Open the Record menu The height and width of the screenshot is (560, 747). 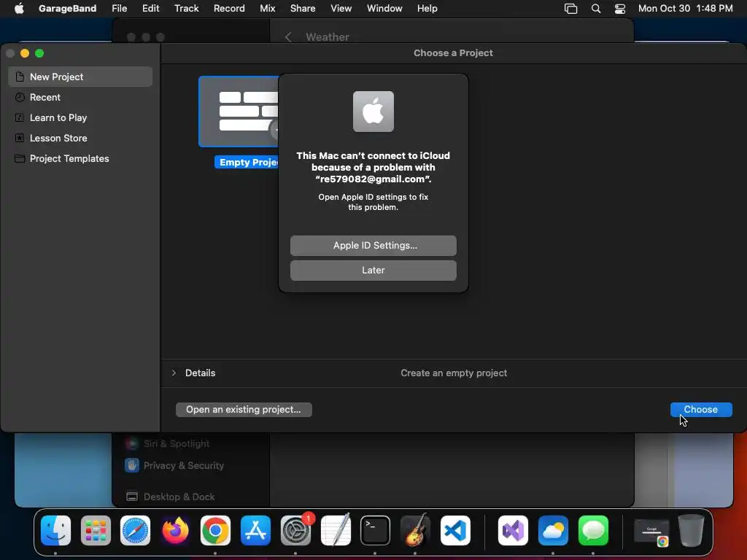point(228,8)
